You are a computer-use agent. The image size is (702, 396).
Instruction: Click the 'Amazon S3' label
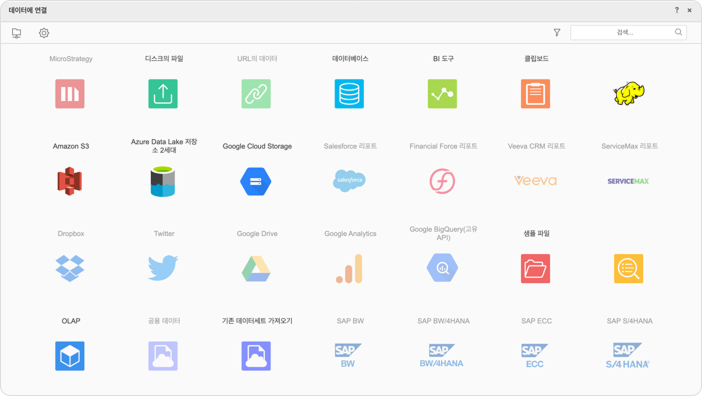[71, 146]
